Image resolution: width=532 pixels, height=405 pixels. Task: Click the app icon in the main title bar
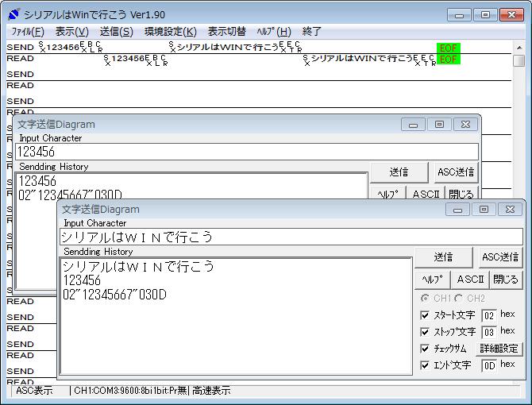click(x=13, y=14)
